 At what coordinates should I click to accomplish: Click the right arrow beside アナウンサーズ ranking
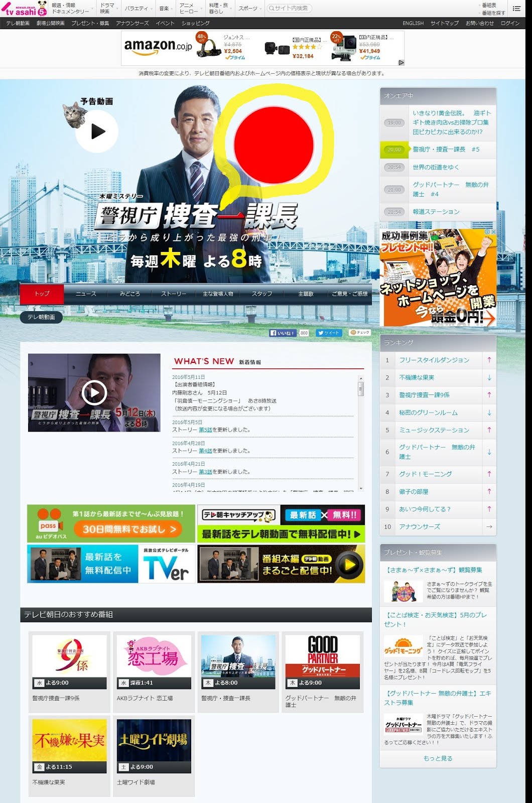click(x=489, y=526)
